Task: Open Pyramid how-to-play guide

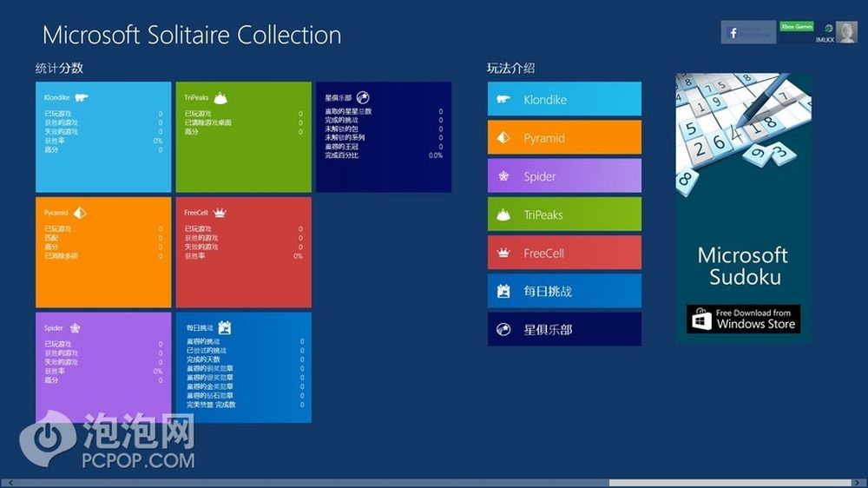Action: tap(565, 137)
